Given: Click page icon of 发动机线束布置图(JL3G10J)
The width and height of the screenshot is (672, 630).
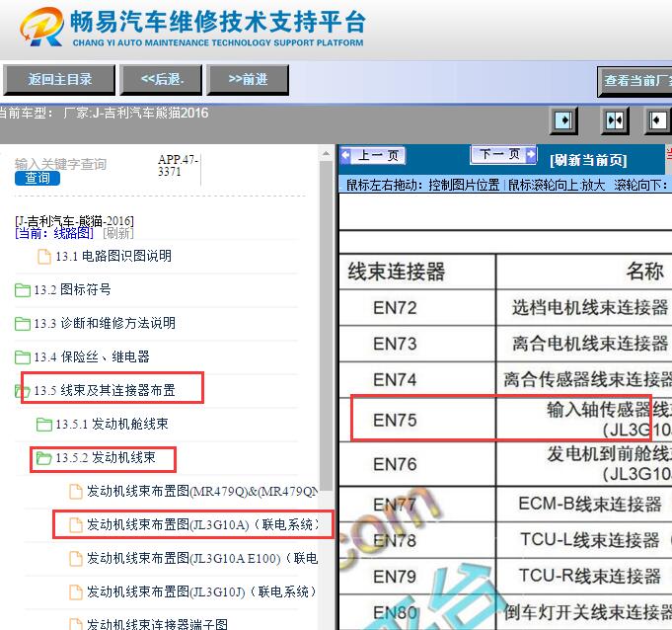Looking at the screenshot, I should [76, 592].
